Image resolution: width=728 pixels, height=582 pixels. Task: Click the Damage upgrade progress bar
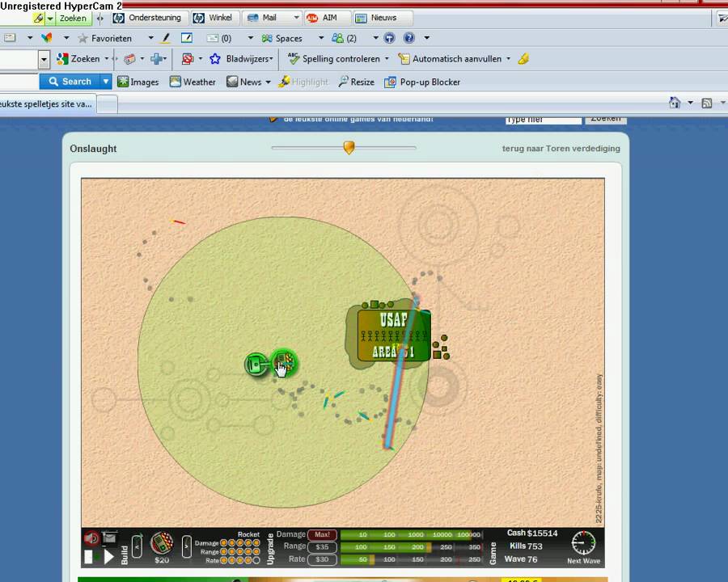[412, 534]
